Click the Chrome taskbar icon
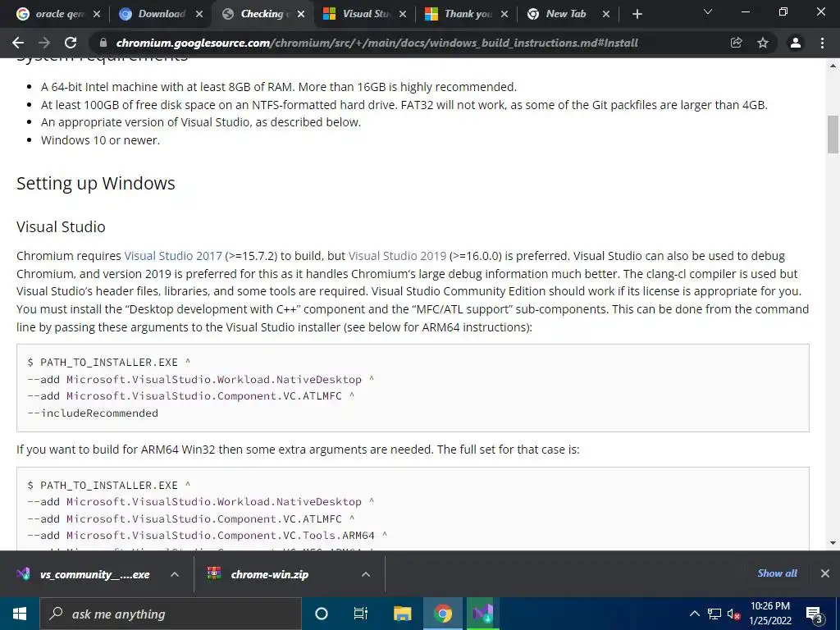 (442, 614)
